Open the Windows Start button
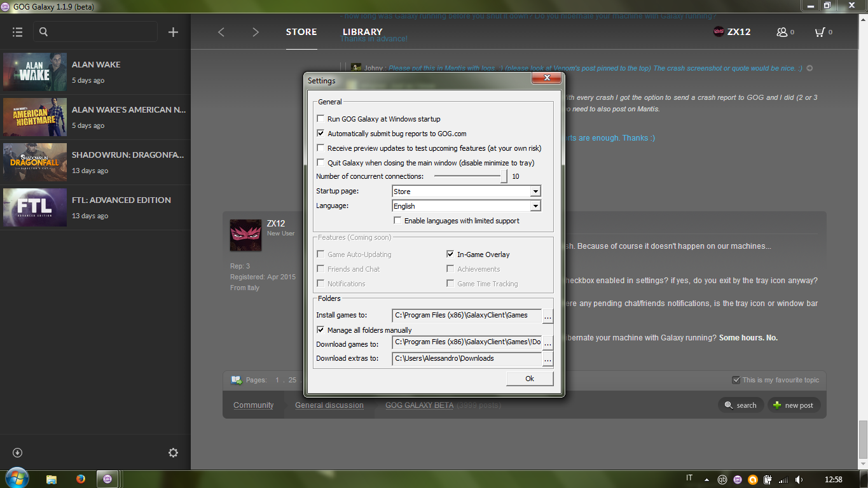868x488 pixels. [x=17, y=478]
